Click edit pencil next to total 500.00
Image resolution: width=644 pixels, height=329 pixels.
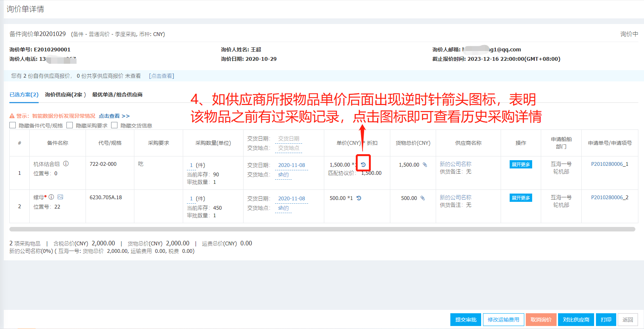[x=423, y=198]
